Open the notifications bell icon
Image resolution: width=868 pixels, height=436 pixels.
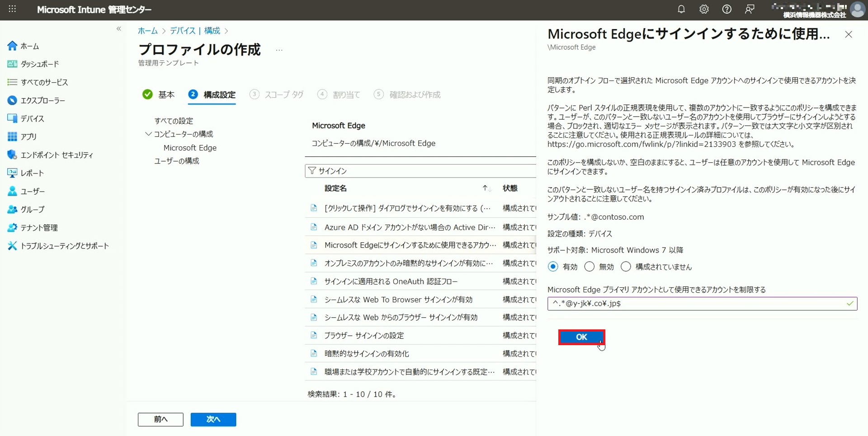(681, 9)
